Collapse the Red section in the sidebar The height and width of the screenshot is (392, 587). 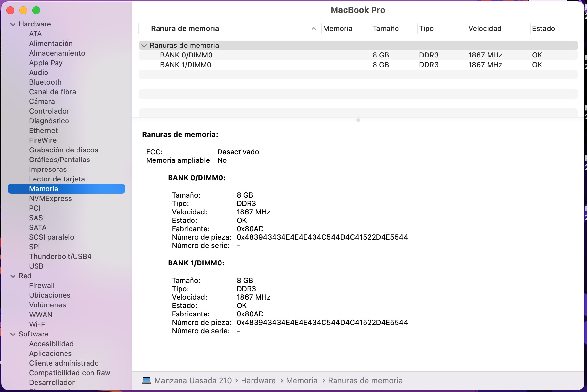pos(13,276)
